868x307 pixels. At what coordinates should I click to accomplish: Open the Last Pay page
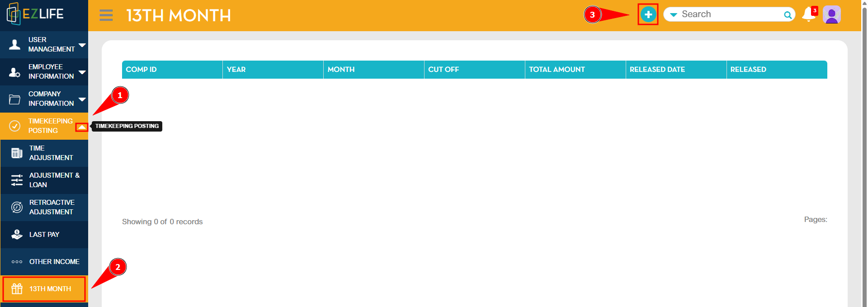44,234
